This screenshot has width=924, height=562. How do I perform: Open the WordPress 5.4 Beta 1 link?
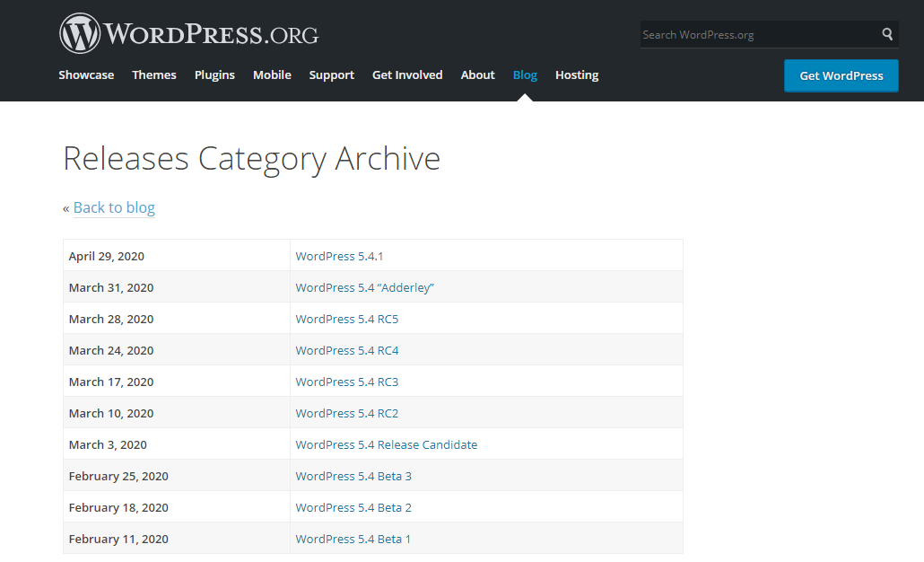(353, 539)
